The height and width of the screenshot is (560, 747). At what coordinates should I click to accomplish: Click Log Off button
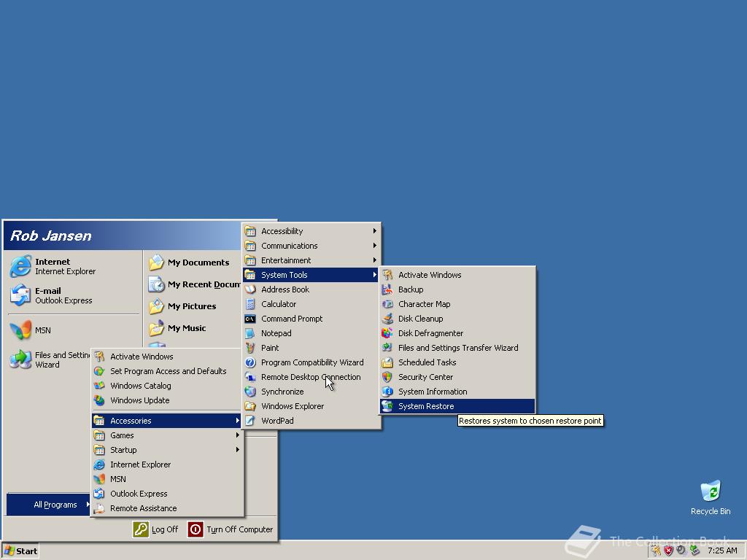point(156,529)
